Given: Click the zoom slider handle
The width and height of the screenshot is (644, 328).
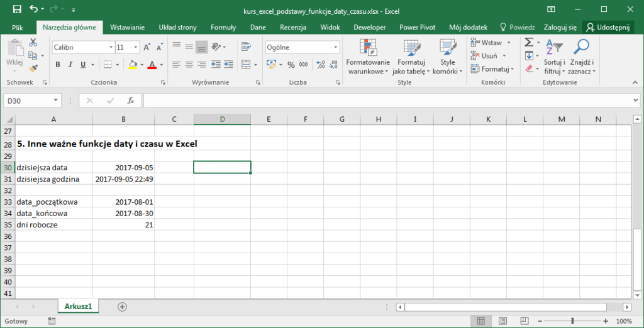Looking at the screenshot, I should click(x=572, y=320).
